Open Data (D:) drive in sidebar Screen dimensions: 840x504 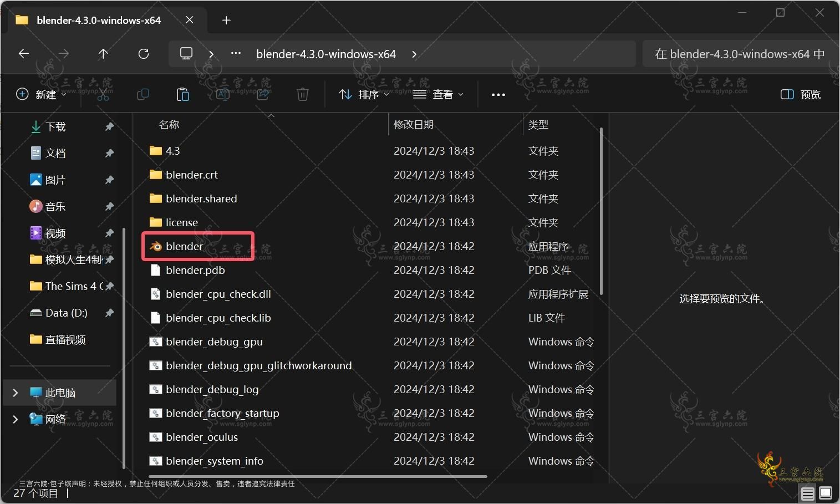[x=58, y=313]
